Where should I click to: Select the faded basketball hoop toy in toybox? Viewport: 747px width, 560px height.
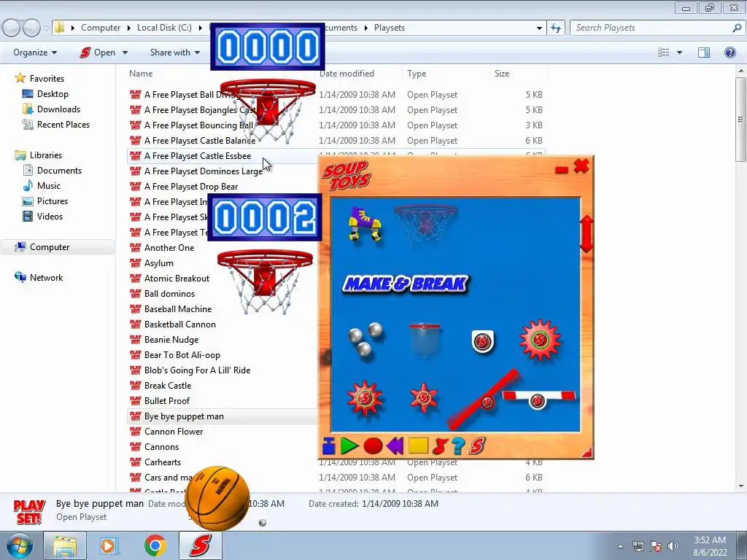(x=426, y=222)
